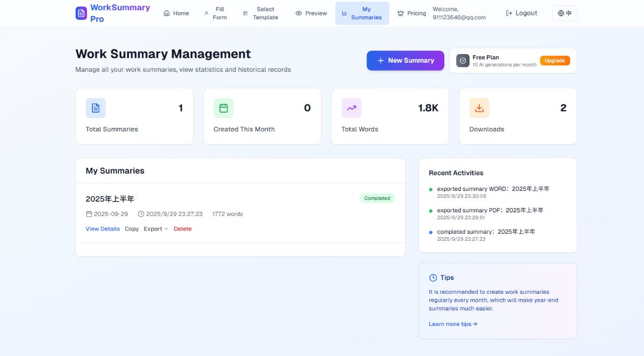Click the Completed status badge
Image resolution: width=644 pixels, height=356 pixels.
tap(377, 198)
